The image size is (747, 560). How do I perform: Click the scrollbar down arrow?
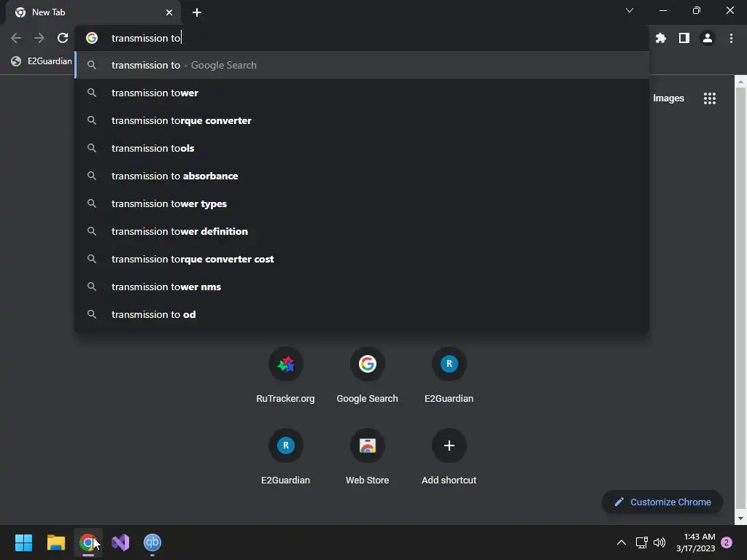[740, 518]
